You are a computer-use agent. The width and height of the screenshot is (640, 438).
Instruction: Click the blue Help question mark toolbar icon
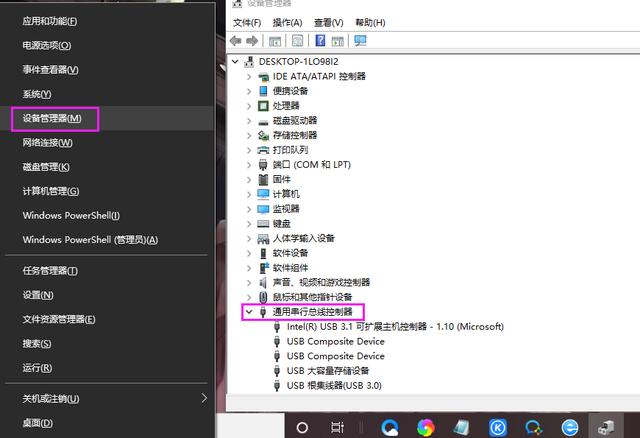[320, 40]
